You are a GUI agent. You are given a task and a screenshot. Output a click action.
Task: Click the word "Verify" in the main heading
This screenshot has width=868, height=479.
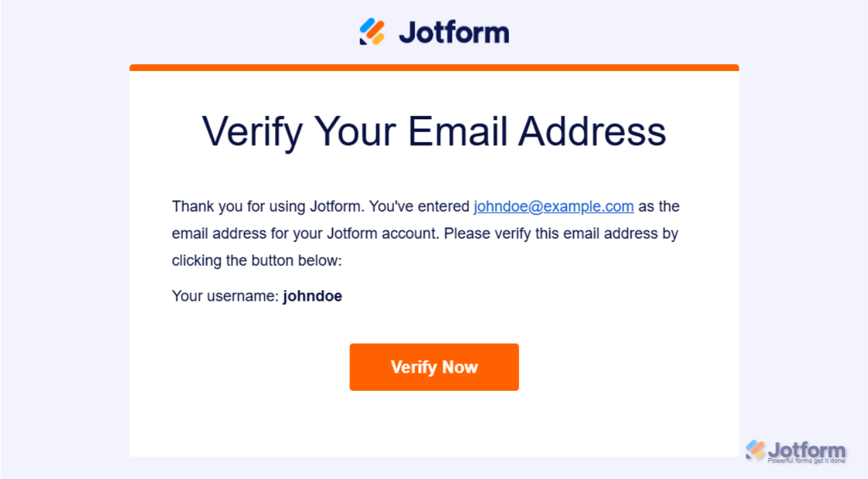pos(252,131)
